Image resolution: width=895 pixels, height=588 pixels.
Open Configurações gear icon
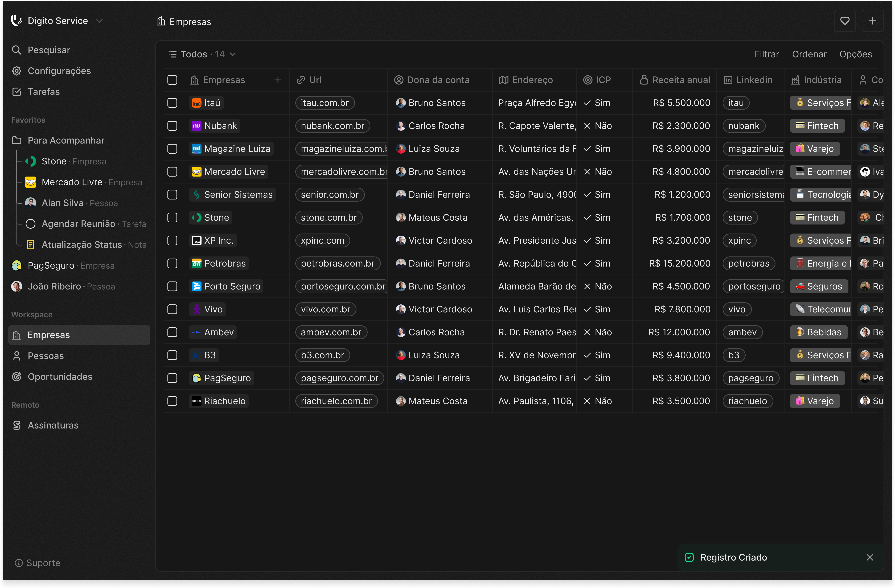[x=17, y=71]
